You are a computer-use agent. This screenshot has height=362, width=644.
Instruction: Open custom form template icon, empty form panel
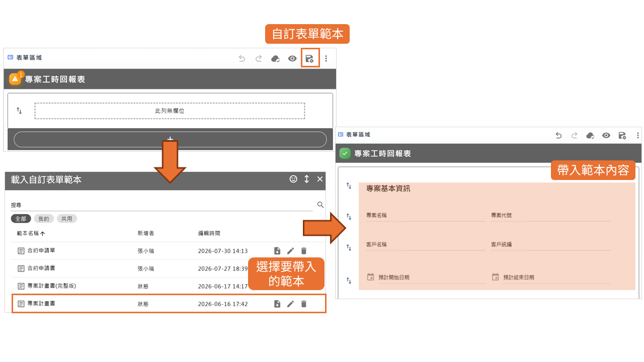click(310, 58)
